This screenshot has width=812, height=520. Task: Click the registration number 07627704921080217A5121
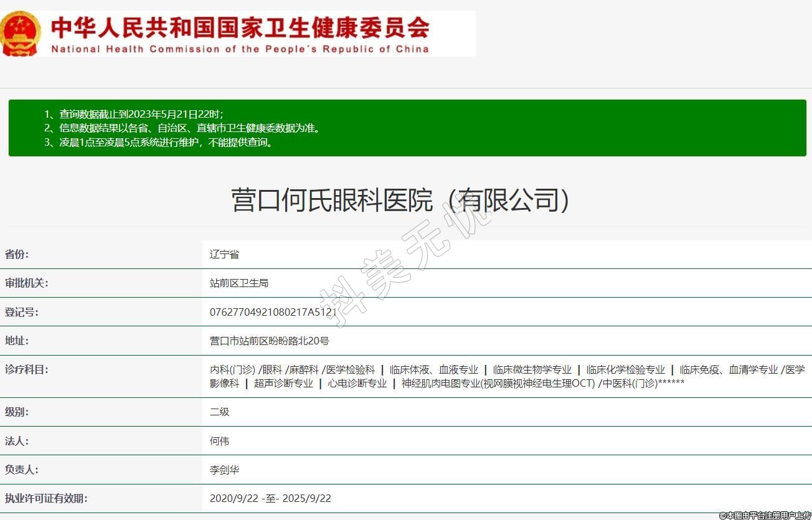pyautogui.click(x=273, y=312)
